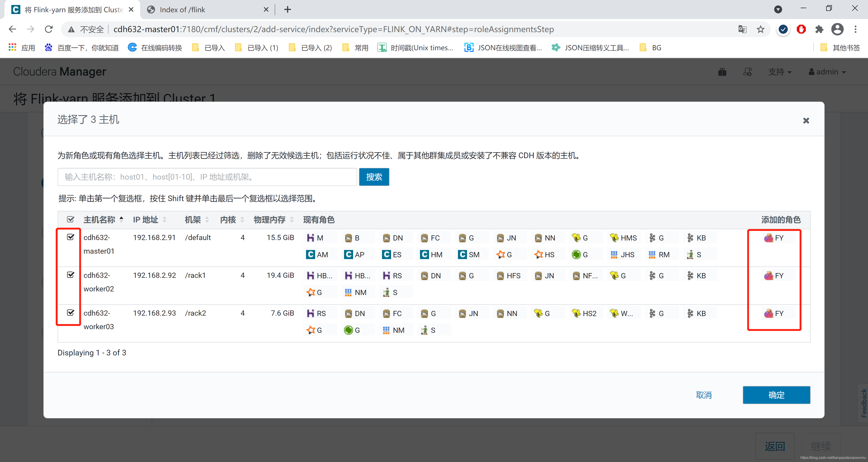Image resolution: width=868 pixels, height=462 pixels.
Task: Click the Kafka KB broker role on worker03
Action: (696, 313)
